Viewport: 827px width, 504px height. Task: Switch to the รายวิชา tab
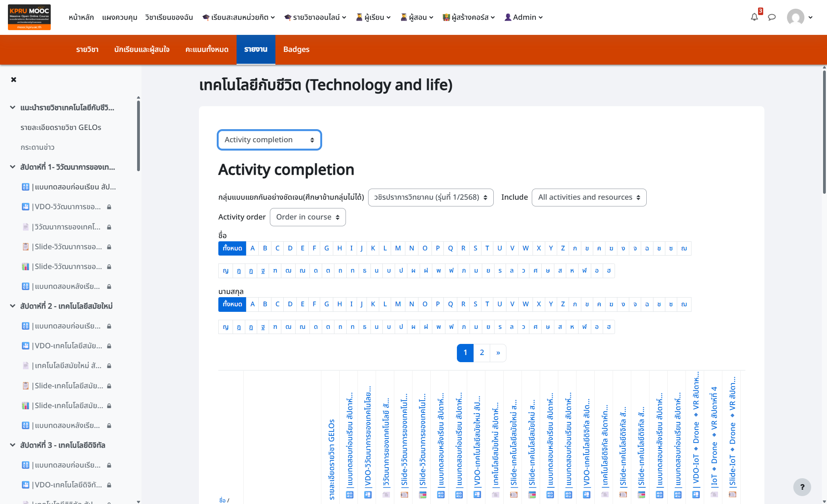(87, 50)
